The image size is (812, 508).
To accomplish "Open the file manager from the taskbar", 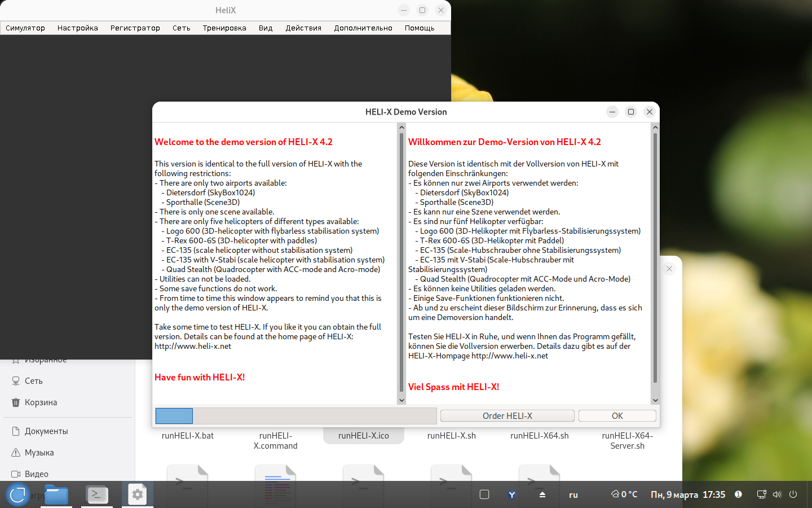I will (x=56, y=494).
